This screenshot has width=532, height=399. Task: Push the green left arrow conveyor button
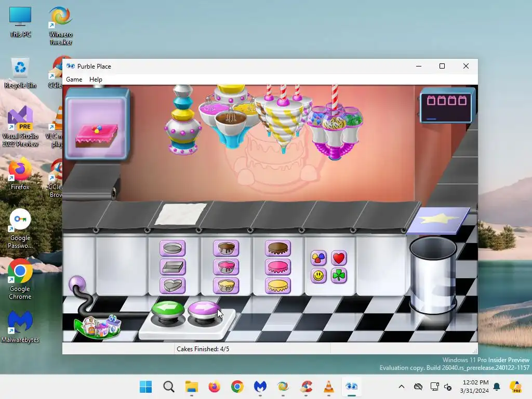pos(168,311)
